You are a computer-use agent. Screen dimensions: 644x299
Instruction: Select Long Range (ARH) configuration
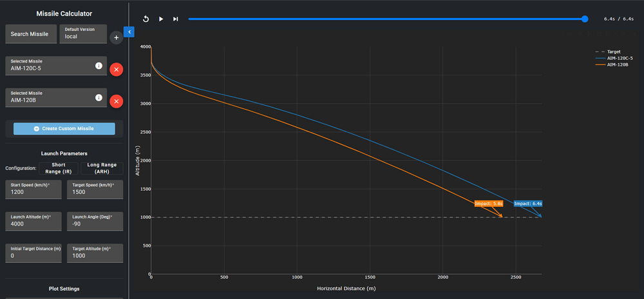click(101, 168)
